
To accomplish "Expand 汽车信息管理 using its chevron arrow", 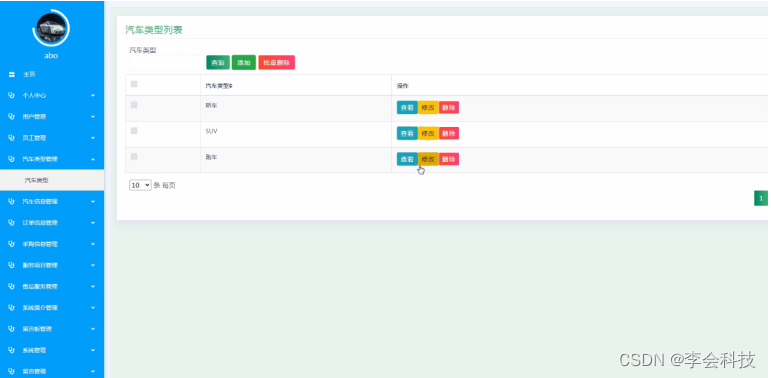I will tap(93, 202).
